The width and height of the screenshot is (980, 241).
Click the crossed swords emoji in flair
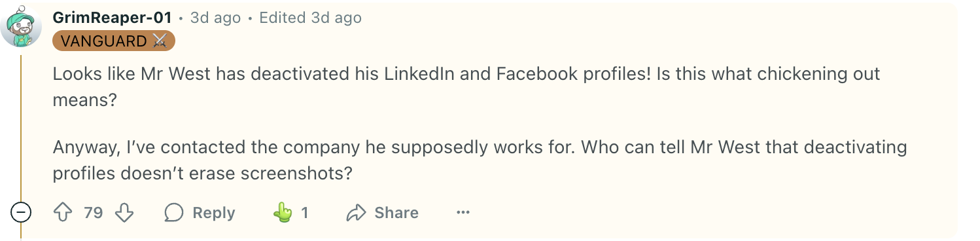[160, 41]
